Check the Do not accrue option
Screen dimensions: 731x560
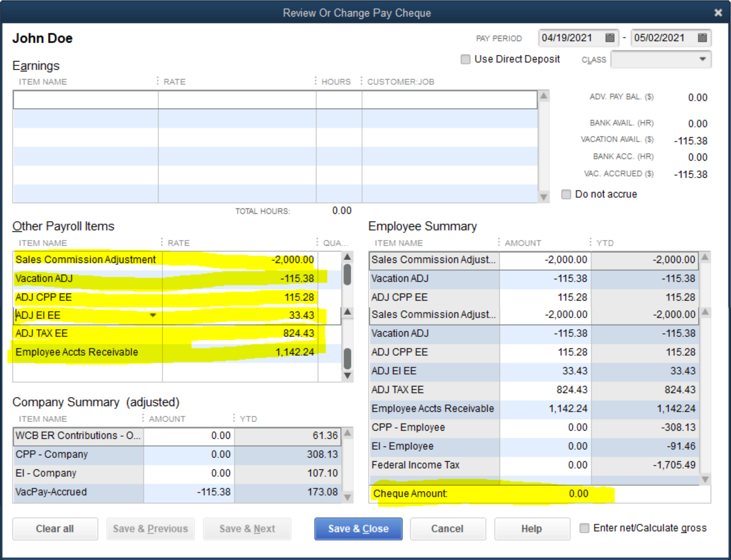pyautogui.click(x=566, y=194)
